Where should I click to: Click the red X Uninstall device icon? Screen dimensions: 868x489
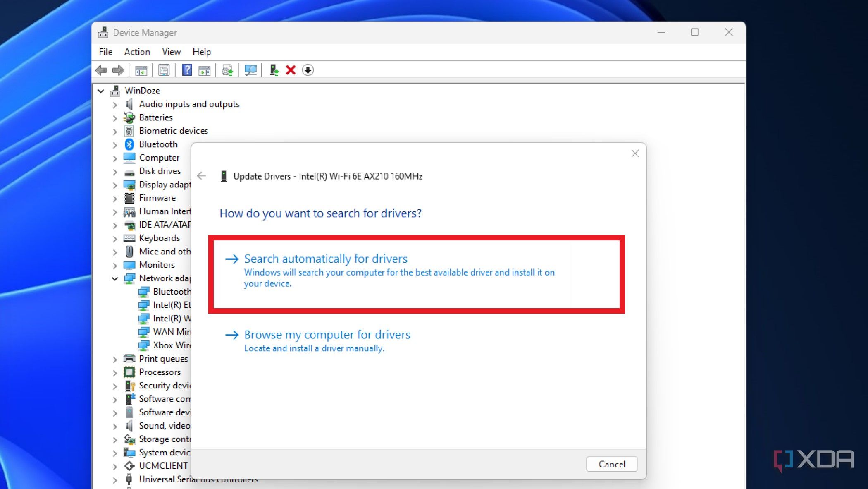(x=291, y=70)
